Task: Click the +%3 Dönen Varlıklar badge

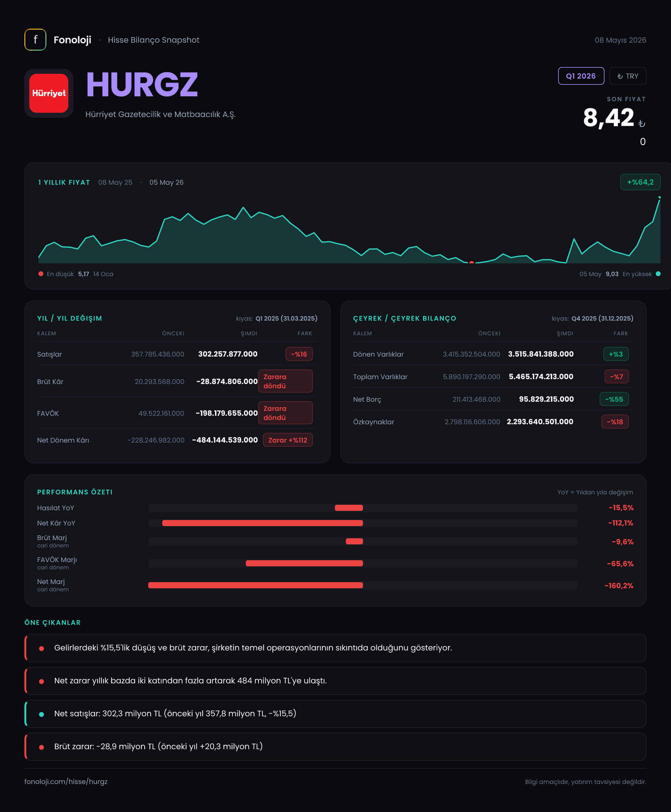Action: point(616,354)
